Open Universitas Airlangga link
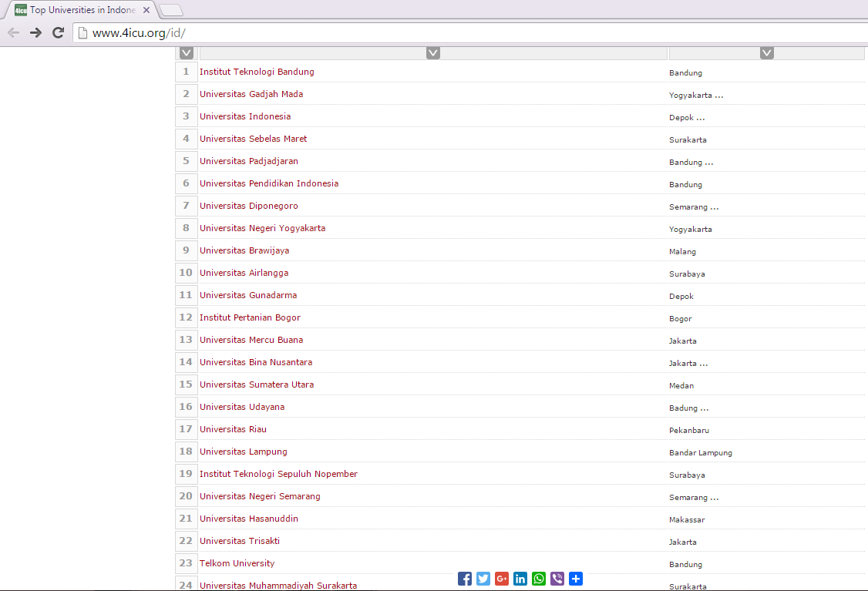Screen dimensions: 868x591 click(x=244, y=273)
